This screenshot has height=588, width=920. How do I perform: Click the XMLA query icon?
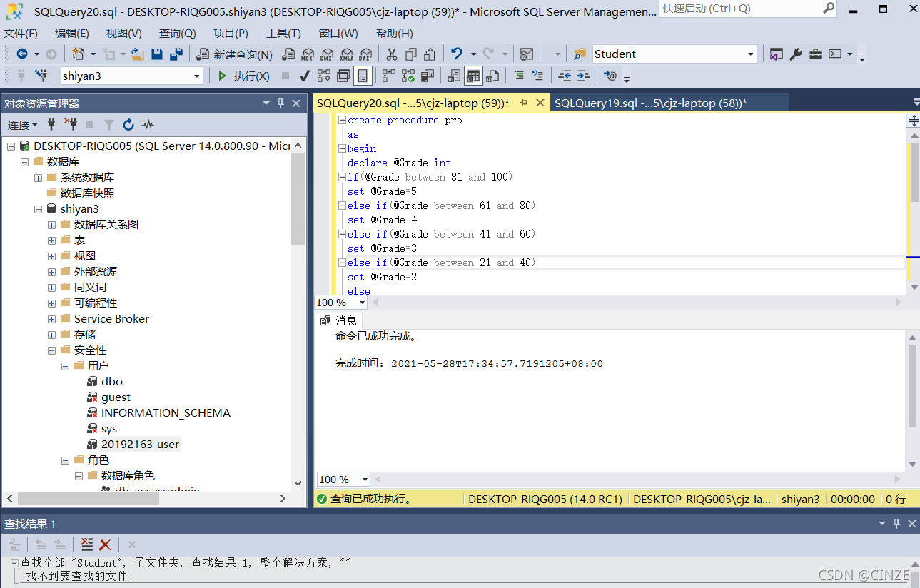(347, 54)
